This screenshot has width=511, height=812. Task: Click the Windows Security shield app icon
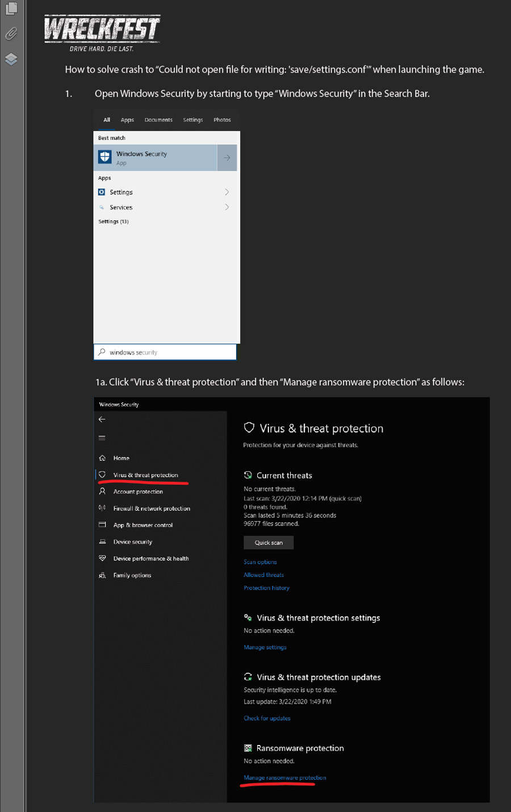pos(105,157)
